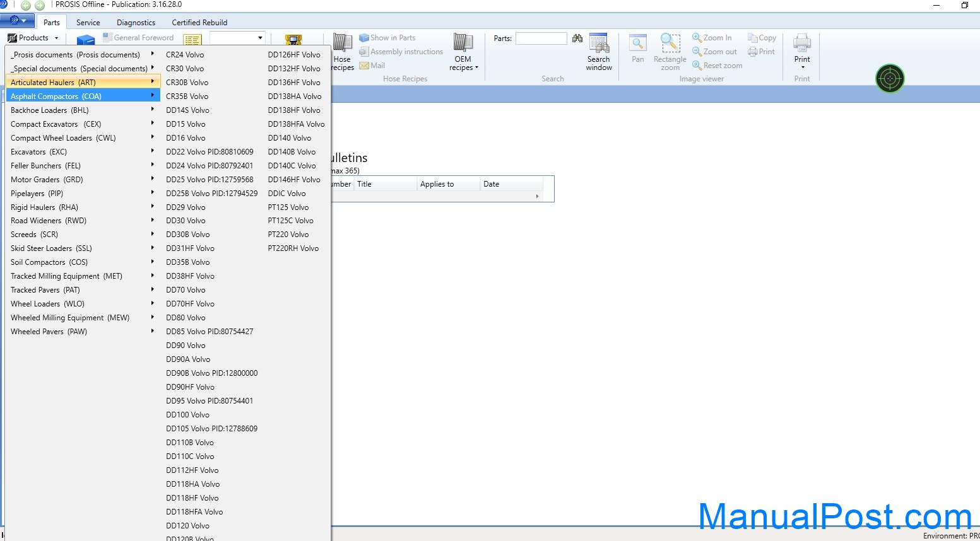
Task: Open Motor Graders (GRD) category
Action: [x=83, y=180]
